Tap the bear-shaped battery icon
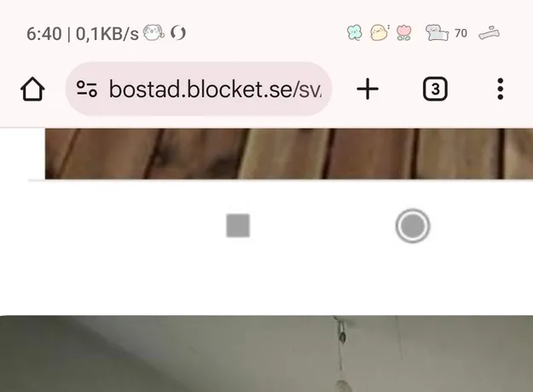 437,33
